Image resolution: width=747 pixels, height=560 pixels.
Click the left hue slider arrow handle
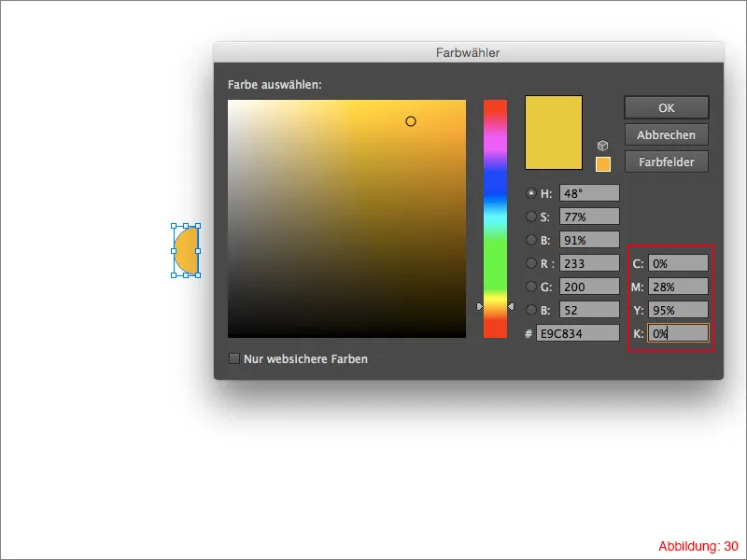pyautogui.click(x=480, y=307)
